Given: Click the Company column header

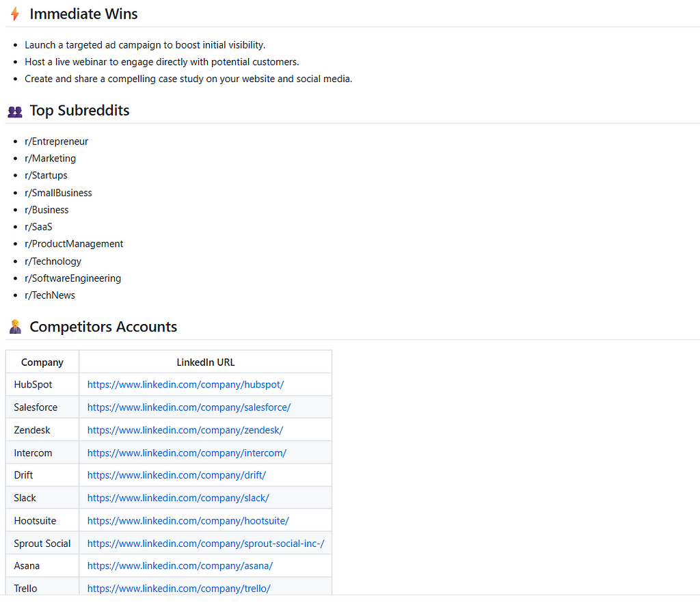Looking at the screenshot, I should coord(42,362).
